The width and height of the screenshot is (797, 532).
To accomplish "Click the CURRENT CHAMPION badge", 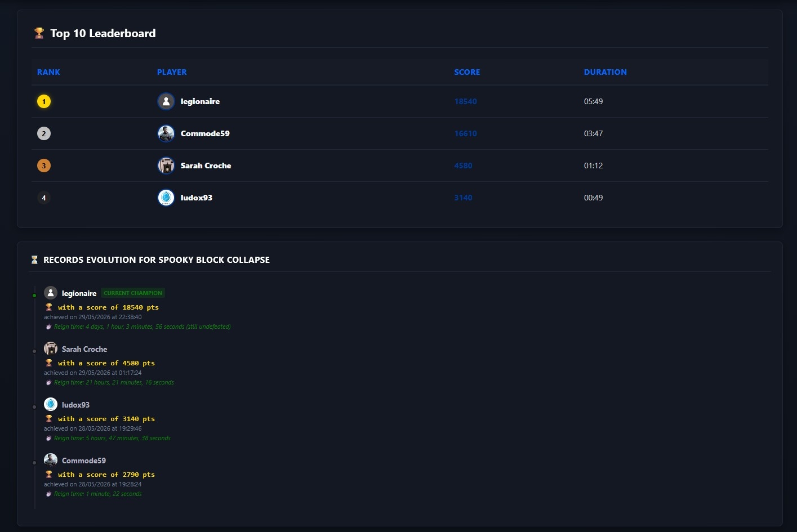I will tap(133, 293).
